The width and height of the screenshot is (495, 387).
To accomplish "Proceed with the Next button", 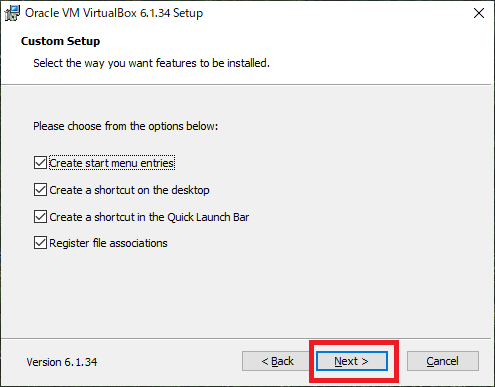I will point(352,361).
